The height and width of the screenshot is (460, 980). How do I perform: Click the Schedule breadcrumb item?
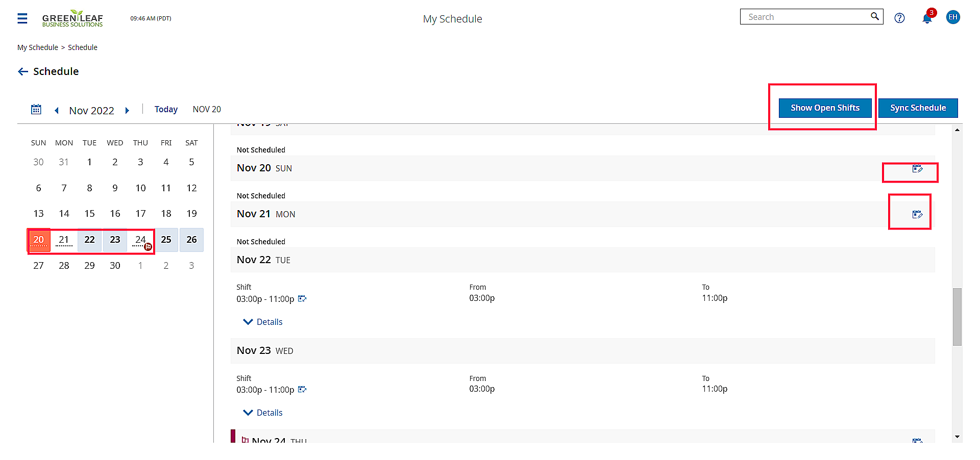tap(83, 47)
